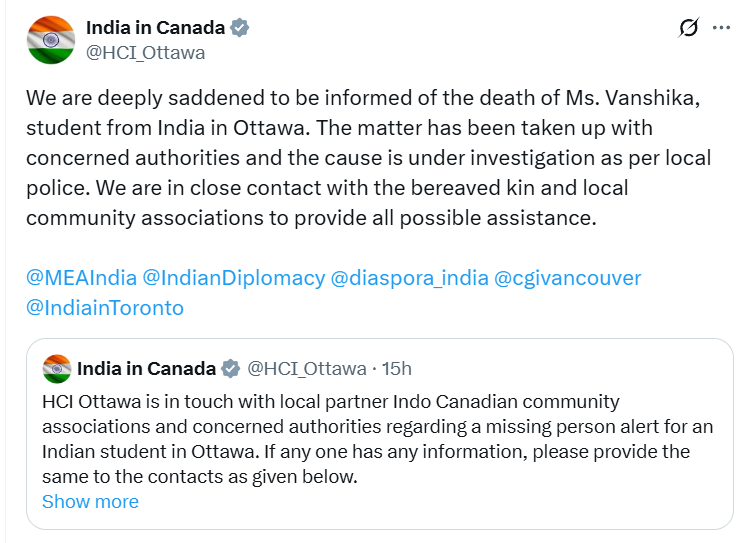
Task: Open the @MEAIndia mention
Action: click(80, 278)
